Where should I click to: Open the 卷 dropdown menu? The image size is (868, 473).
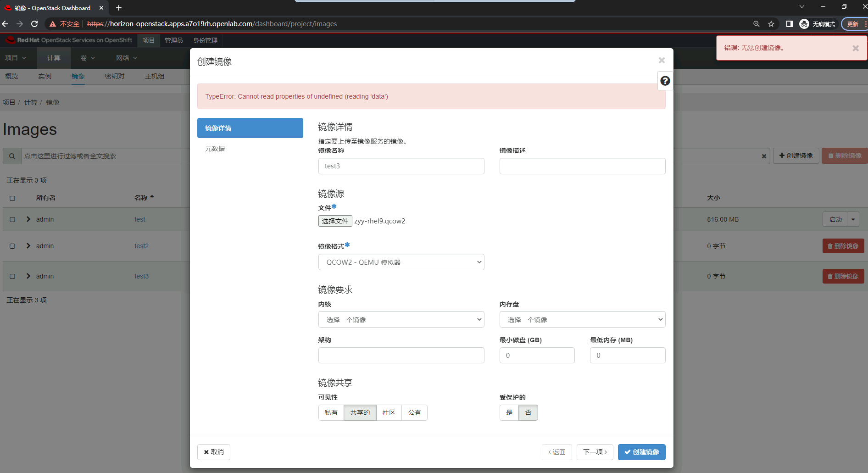click(x=88, y=58)
